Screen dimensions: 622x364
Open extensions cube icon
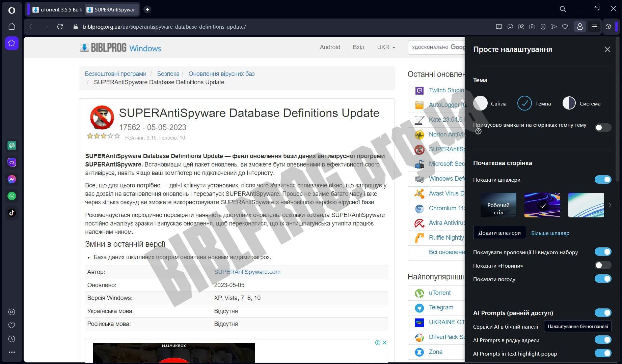608,27
